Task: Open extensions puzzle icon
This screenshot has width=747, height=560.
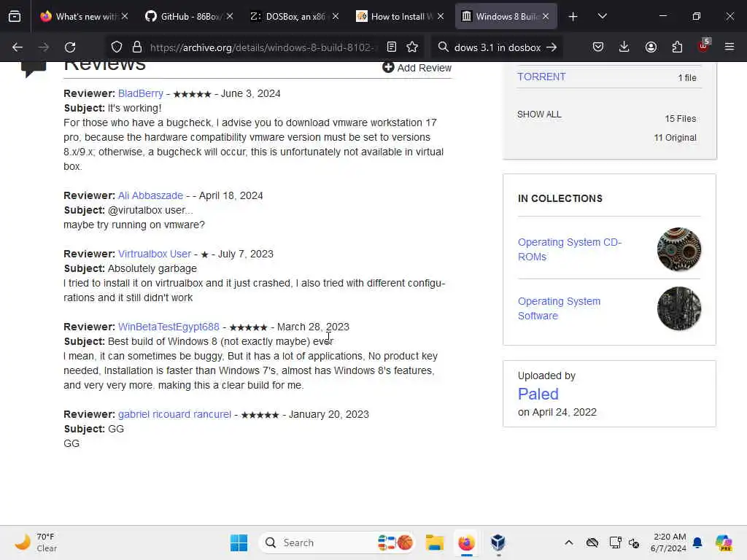Action: coord(677,47)
